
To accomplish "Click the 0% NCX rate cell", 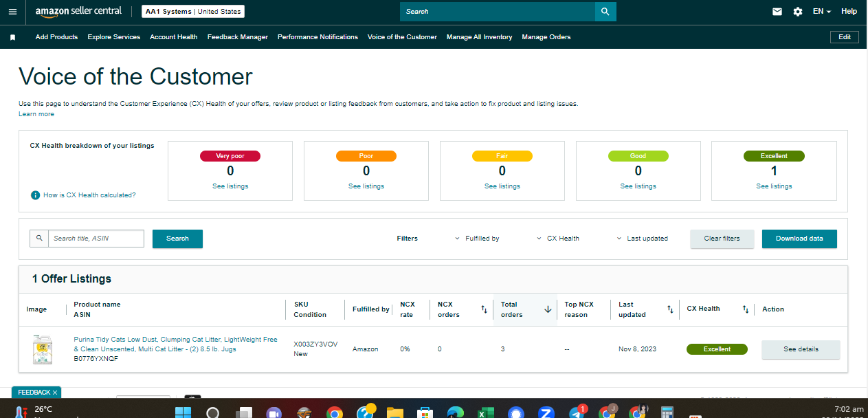I will pos(405,349).
